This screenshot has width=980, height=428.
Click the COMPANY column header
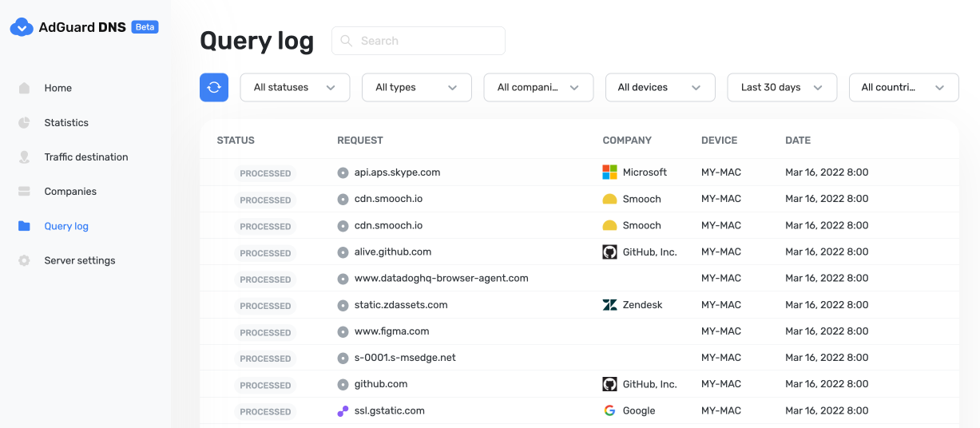pyautogui.click(x=627, y=140)
